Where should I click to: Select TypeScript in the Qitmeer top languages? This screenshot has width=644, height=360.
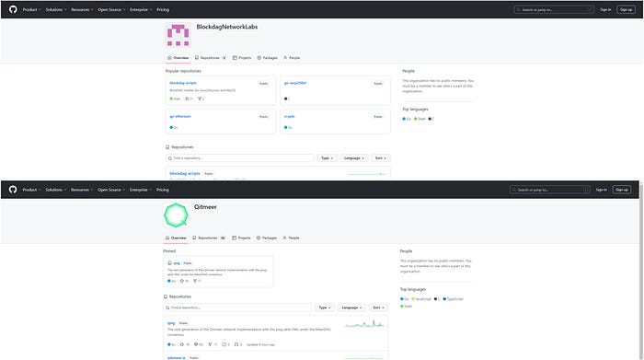[453, 299]
